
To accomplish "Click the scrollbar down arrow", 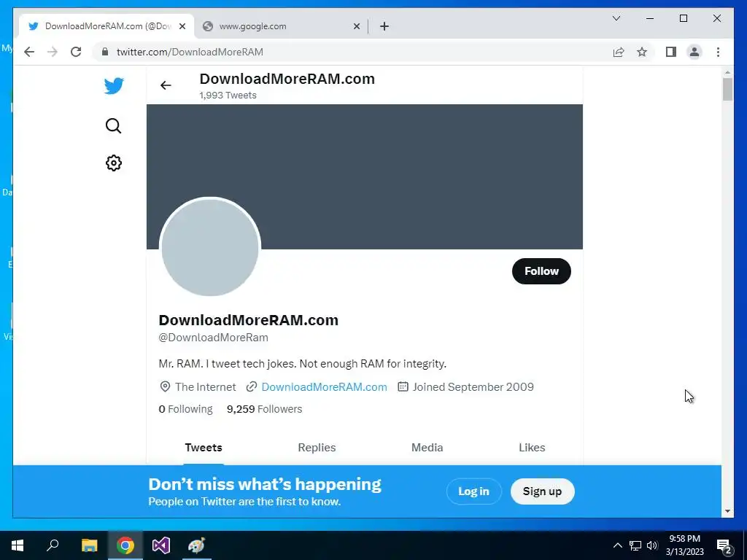I will point(727,511).
